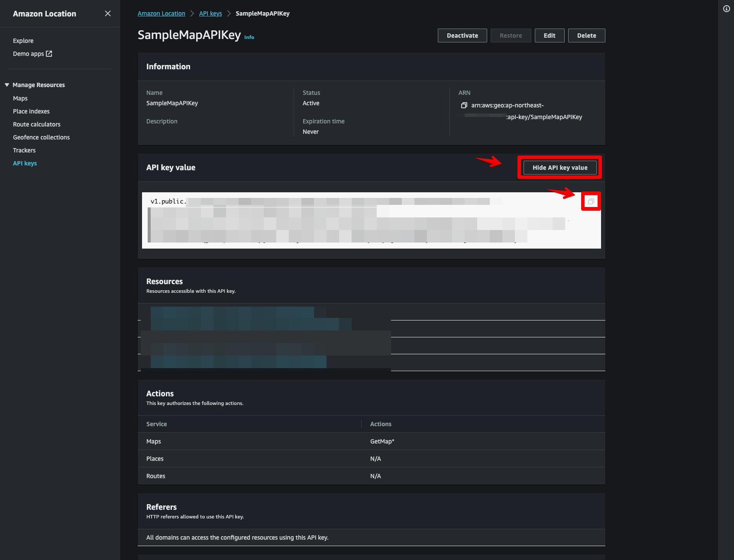
Task: Open the Info link beside the SampleMapAPIKey title
Action: [x=249, y=37]
